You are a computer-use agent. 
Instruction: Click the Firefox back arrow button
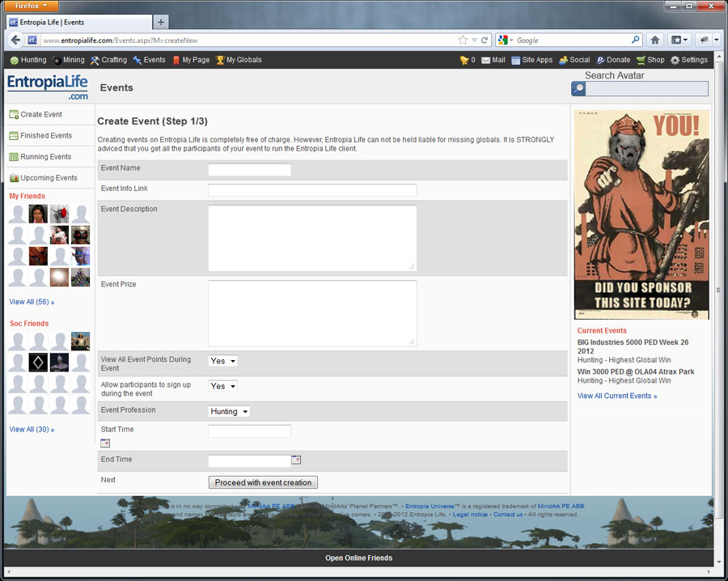[16, 40]
